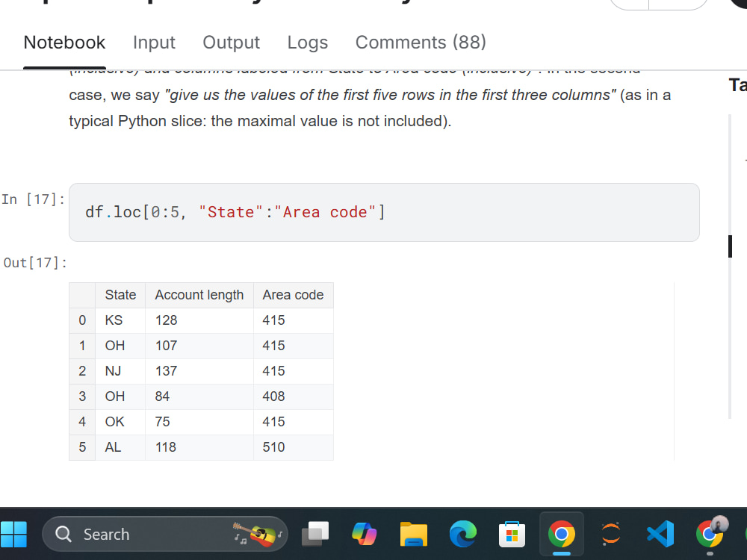Open the Comments (88) tab
The width and height of the screenshot is (747, 560).
(421, 43)
